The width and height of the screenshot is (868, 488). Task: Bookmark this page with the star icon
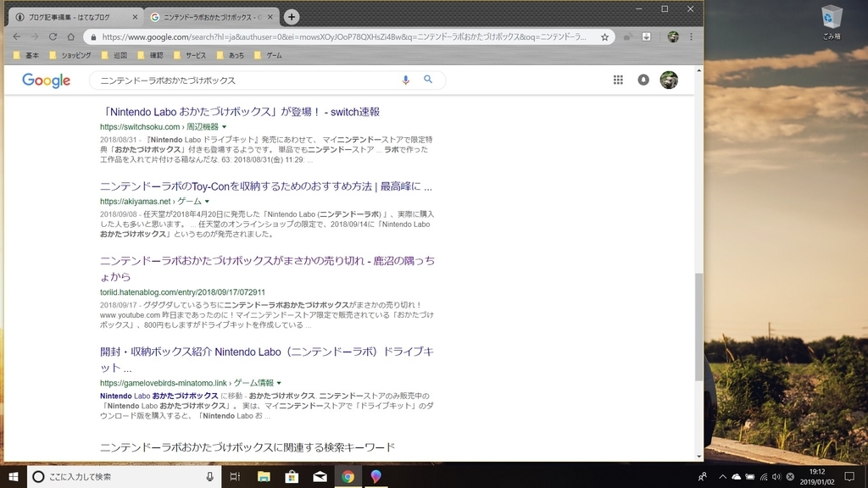tap(604, 37)
